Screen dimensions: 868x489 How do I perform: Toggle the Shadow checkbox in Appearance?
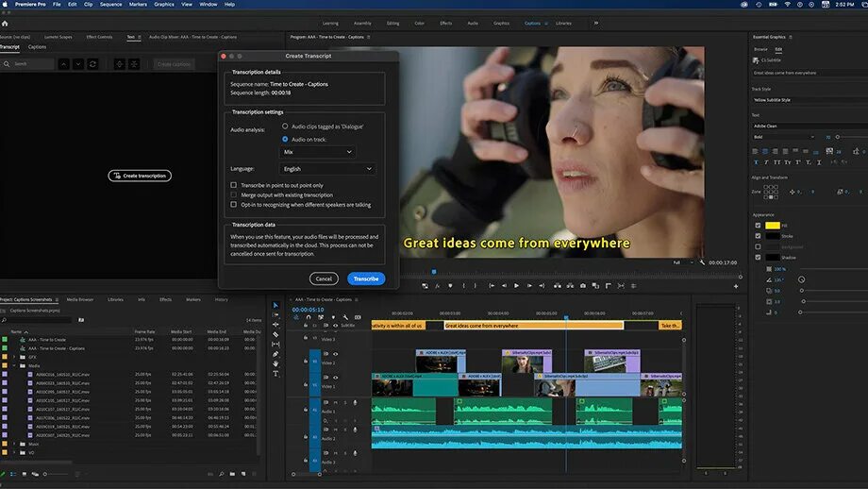coord(758,258)
